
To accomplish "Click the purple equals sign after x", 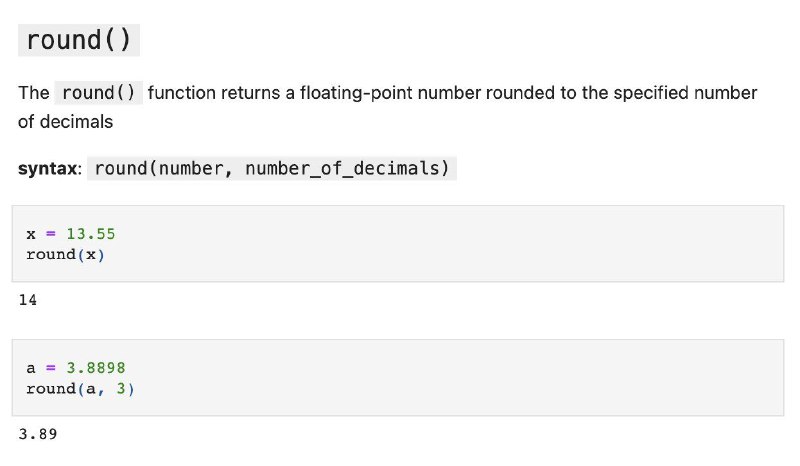I will point(51,234).
